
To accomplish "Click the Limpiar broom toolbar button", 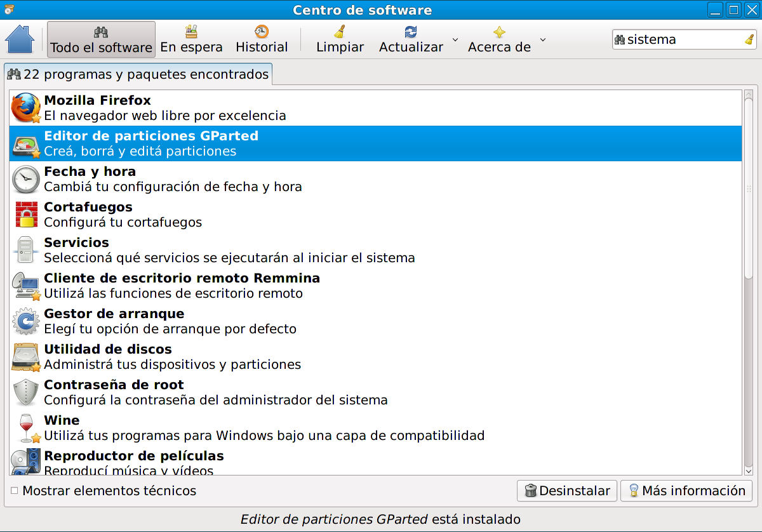I will 340,39.
